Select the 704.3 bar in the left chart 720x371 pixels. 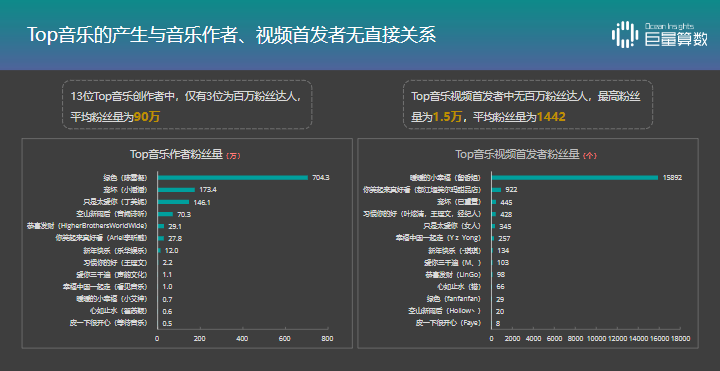(233, 178)
